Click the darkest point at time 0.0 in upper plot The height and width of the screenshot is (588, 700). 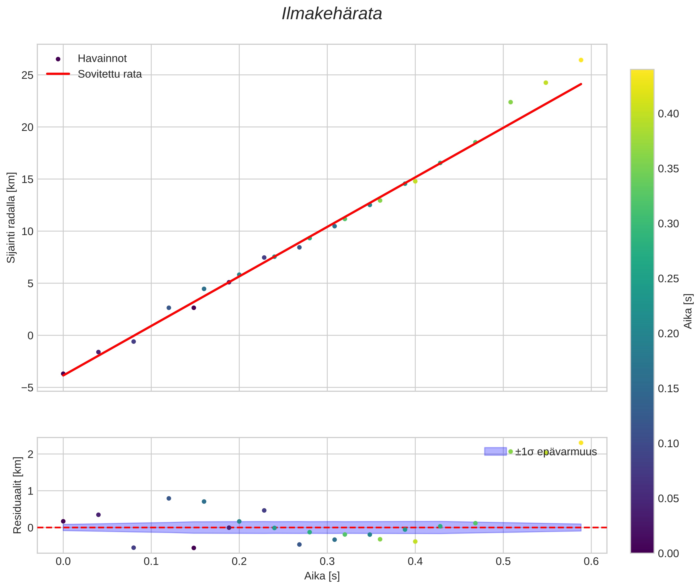[x=63, y=374]
